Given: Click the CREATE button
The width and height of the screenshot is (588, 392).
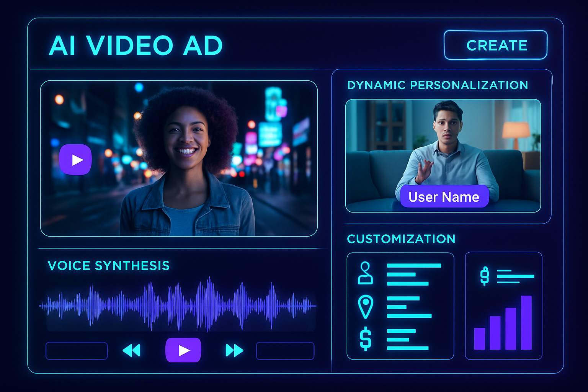Looking at the screenshot, I should [x=496, y=45].
